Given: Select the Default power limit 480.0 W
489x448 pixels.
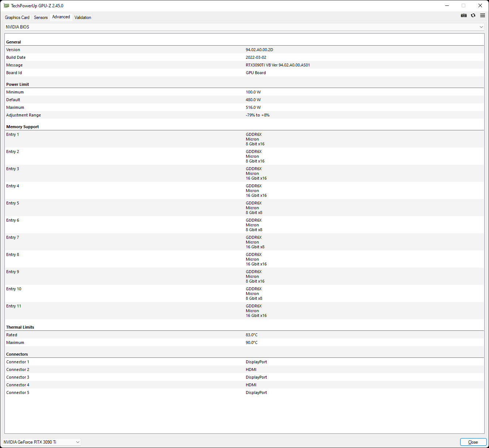Looking at the screenshot, I should pos(253,100).
